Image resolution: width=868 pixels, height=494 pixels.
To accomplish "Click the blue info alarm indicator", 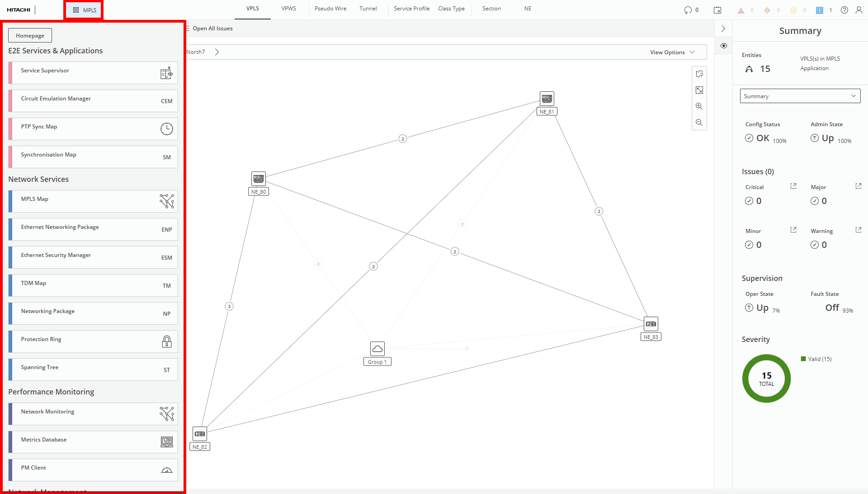I will [819, 10].
